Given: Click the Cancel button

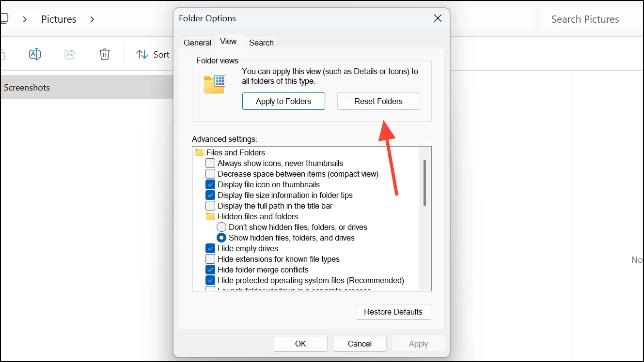Looking at the screenshot, I should [x=360, y=344].
